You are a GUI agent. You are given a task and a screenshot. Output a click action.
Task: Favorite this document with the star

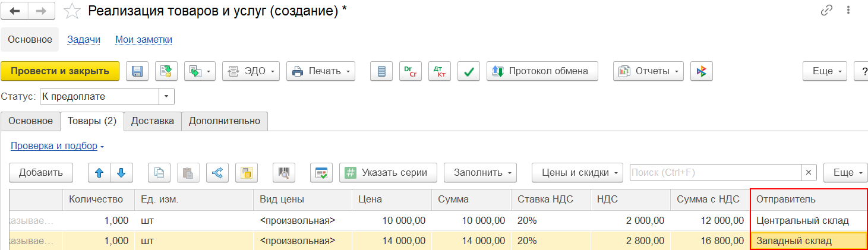tap(72, 11)
